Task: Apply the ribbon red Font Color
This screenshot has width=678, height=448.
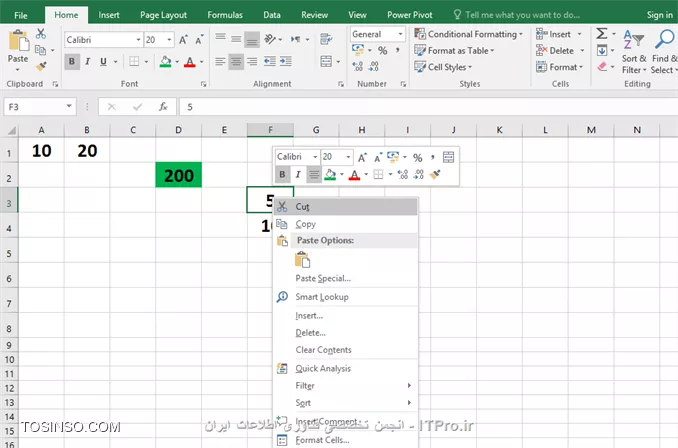Action: pos(189,61)
